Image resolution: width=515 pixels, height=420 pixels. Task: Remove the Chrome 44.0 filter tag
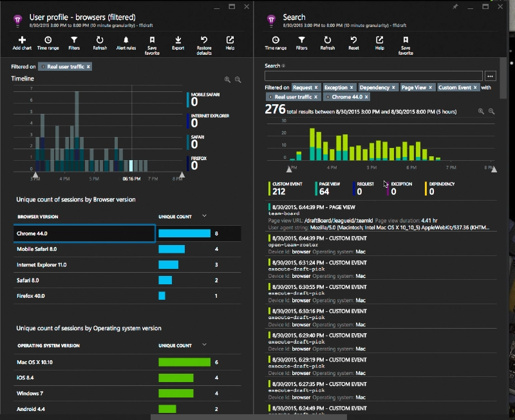click(x=366, y=96)
